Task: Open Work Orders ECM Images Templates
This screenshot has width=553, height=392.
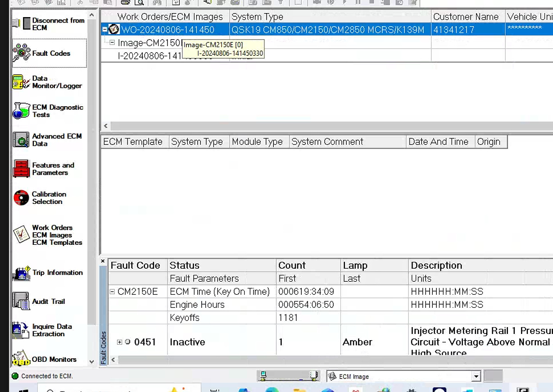Action: (21, 234)
